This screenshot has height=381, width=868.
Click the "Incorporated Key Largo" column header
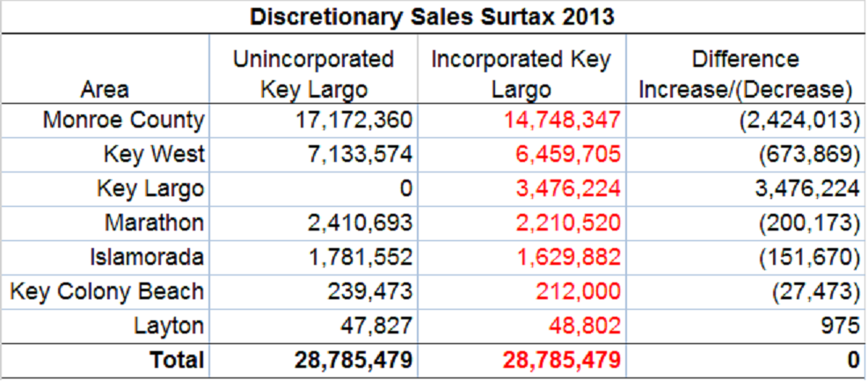(522, 74)
